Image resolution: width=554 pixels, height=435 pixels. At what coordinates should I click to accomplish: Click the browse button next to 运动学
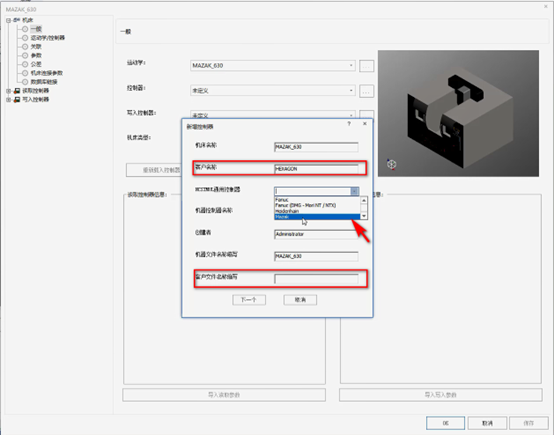click(366, 66)
